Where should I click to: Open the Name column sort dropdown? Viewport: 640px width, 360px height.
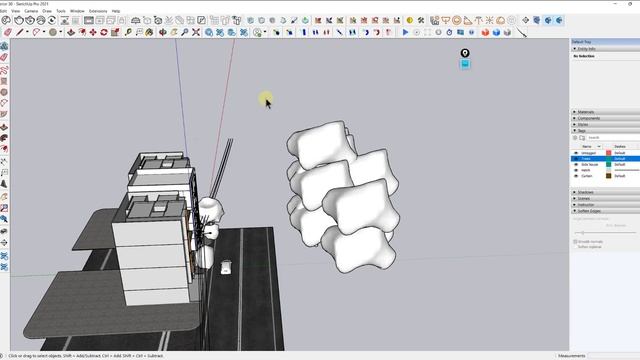pos(599,147)
